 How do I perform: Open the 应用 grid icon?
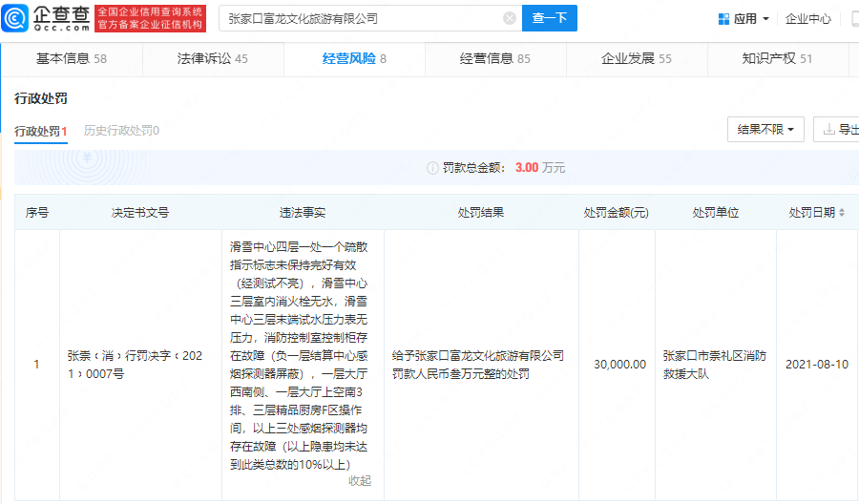723,19
